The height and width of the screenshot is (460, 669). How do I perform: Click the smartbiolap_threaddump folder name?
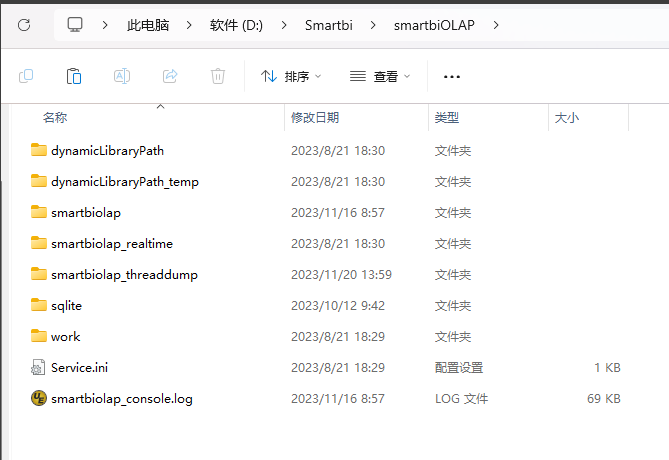124,275
